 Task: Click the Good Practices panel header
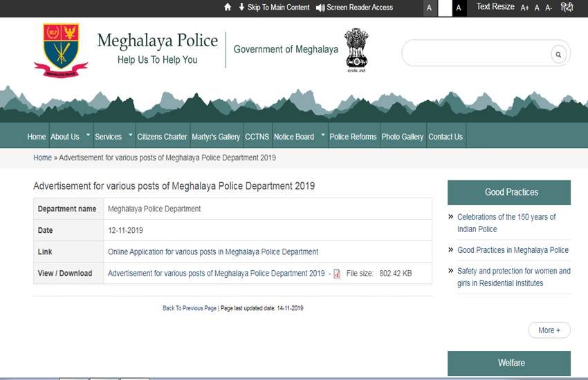pos(509,193)
